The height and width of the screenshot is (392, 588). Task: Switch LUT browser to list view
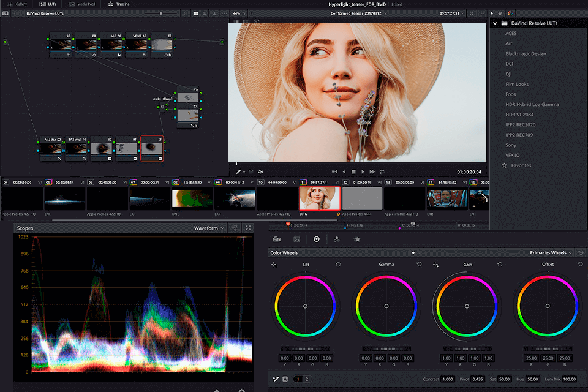click(204, 13)
